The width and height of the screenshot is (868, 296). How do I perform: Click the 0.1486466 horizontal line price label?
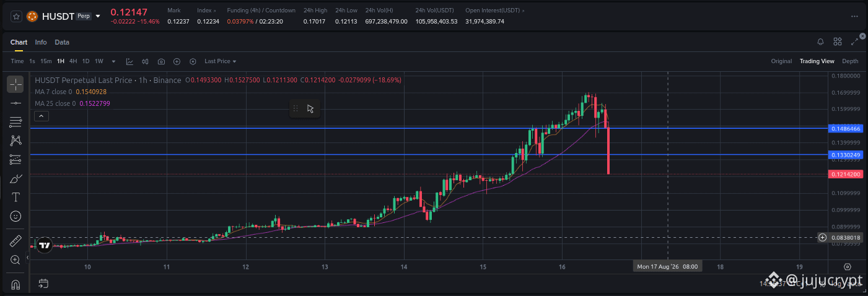coord(846,128)
